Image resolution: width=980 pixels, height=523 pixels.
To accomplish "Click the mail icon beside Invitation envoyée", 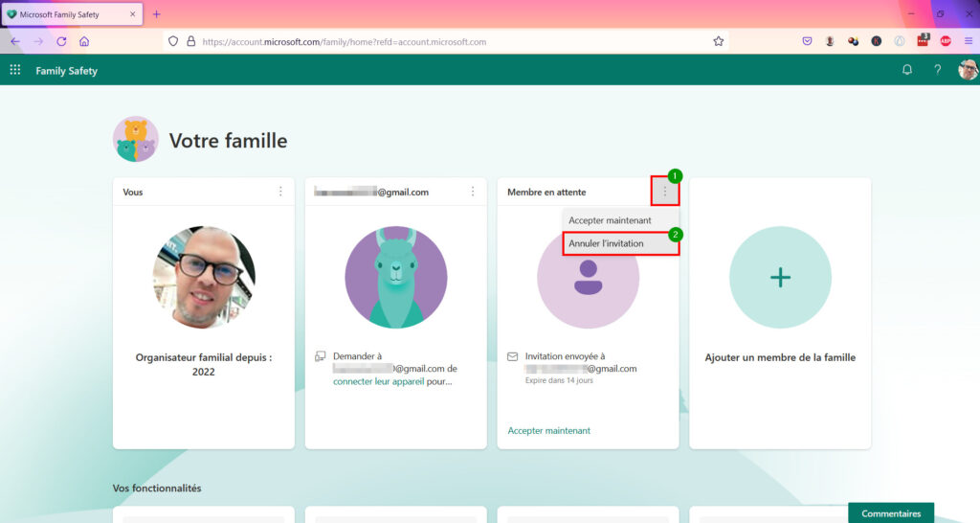I will point(513,356).
